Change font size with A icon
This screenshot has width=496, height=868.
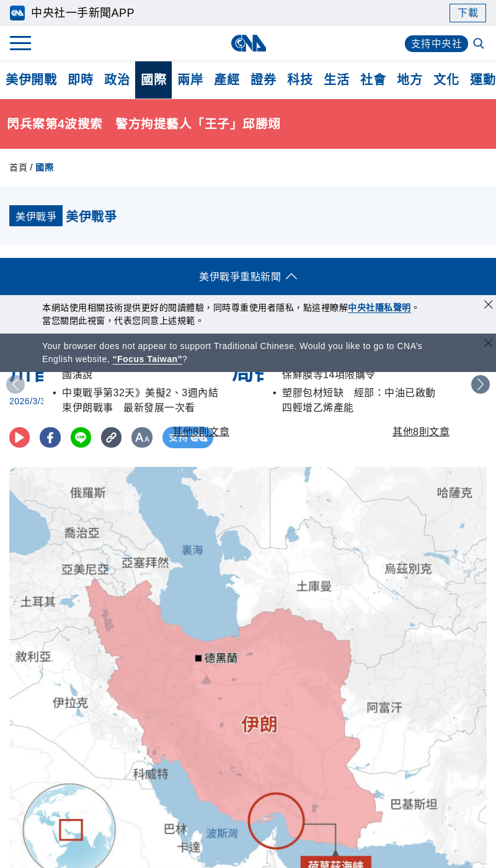[x=141, y=438]
